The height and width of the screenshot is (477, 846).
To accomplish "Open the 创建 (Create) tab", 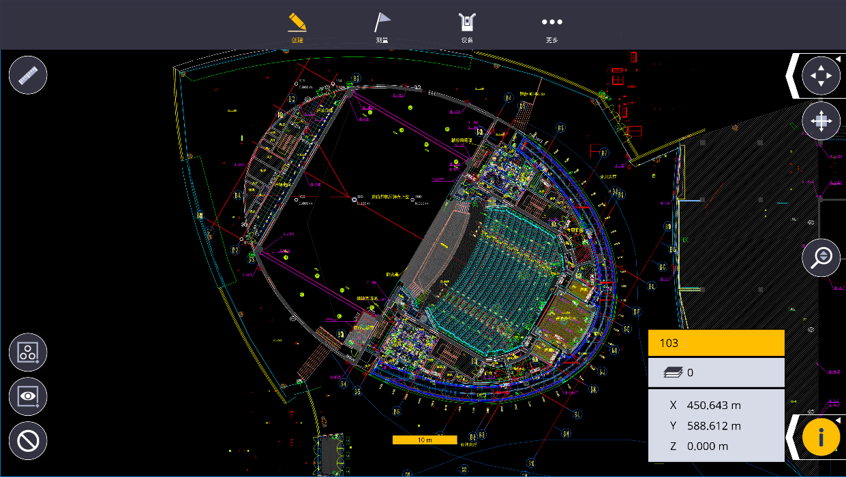I will click(297, 27).
